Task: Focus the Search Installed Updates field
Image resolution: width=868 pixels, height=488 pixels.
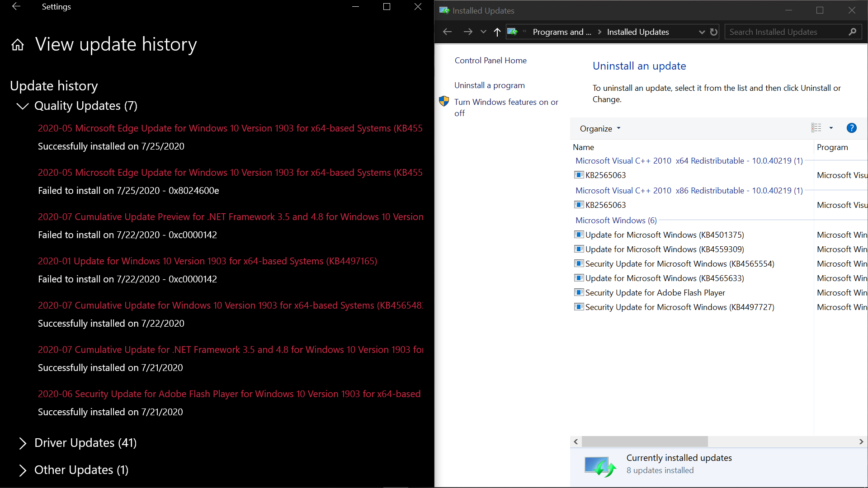Action: 793,32
